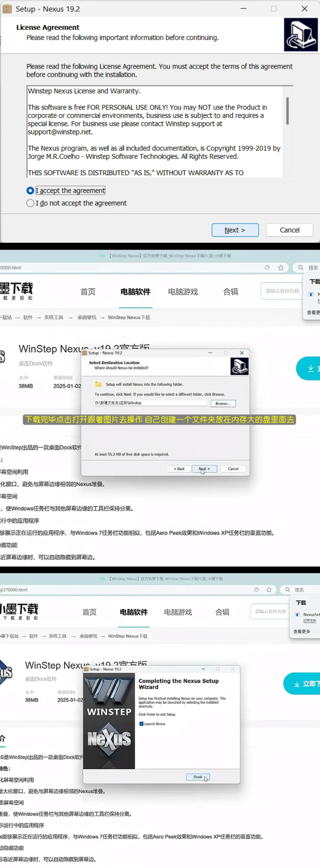Toggle the Launch Nexus checkbox
320x868 pixels.
point(141,723)
